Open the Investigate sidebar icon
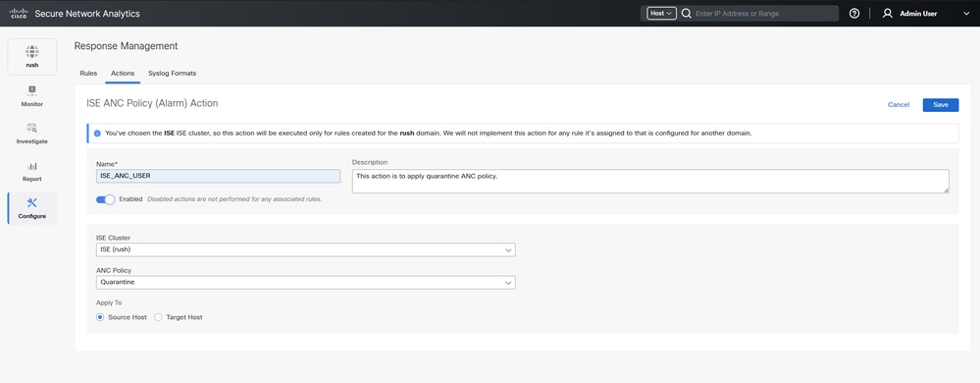 coord(31,129)
